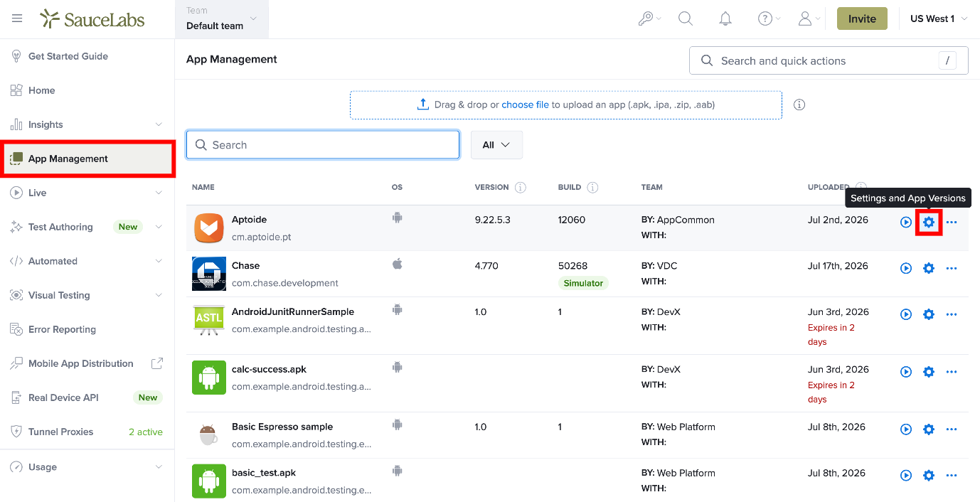Open more options for AndroidJunitRunnerSample
The height and width of the screenshot is (502, 980).
tap(952, 314)
